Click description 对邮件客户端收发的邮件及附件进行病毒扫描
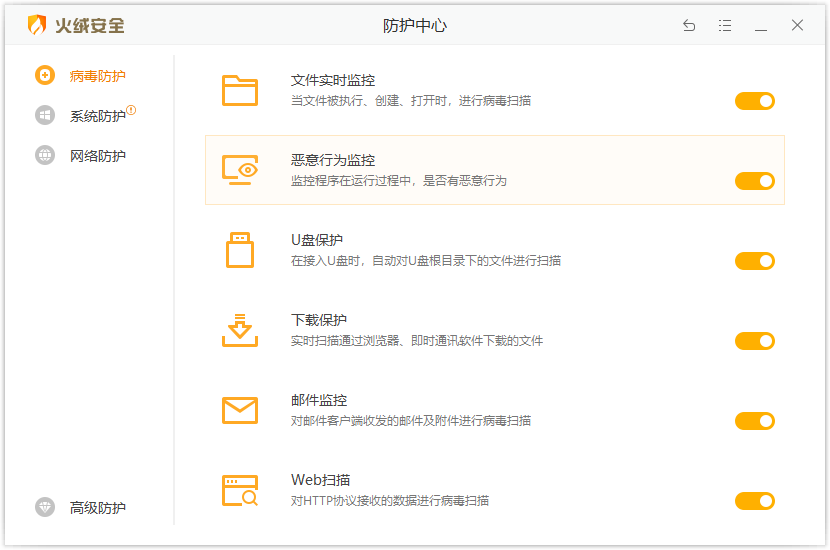 pos(411,420)
